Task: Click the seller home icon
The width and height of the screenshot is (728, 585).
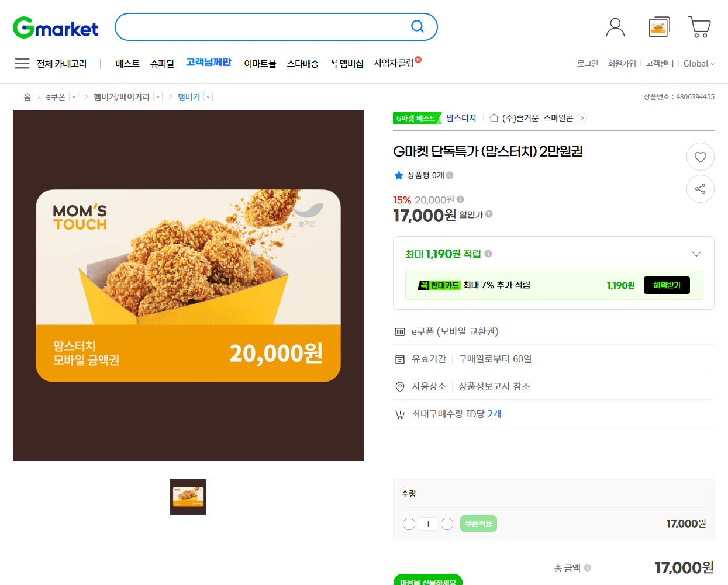Action: click(x=494, y=118)
